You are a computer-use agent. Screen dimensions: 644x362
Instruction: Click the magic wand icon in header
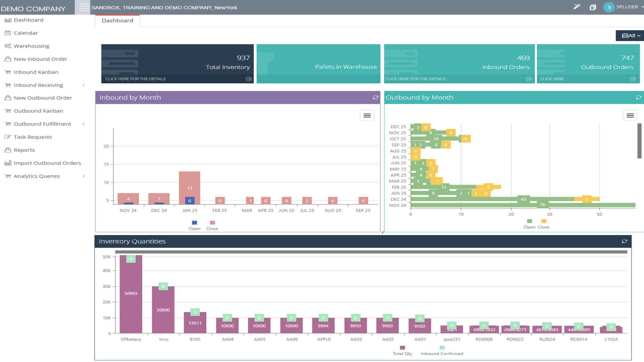click(x=577, y=7)
